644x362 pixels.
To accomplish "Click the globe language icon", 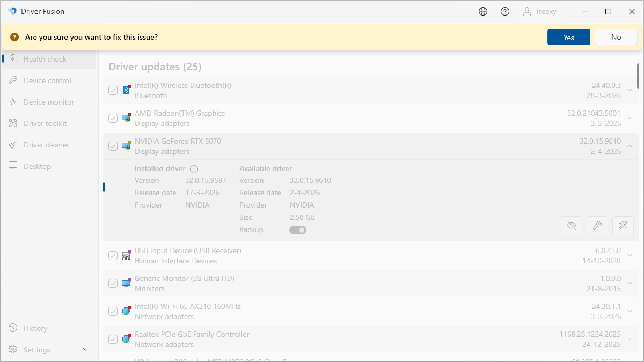I will click(x=483, y=11).
